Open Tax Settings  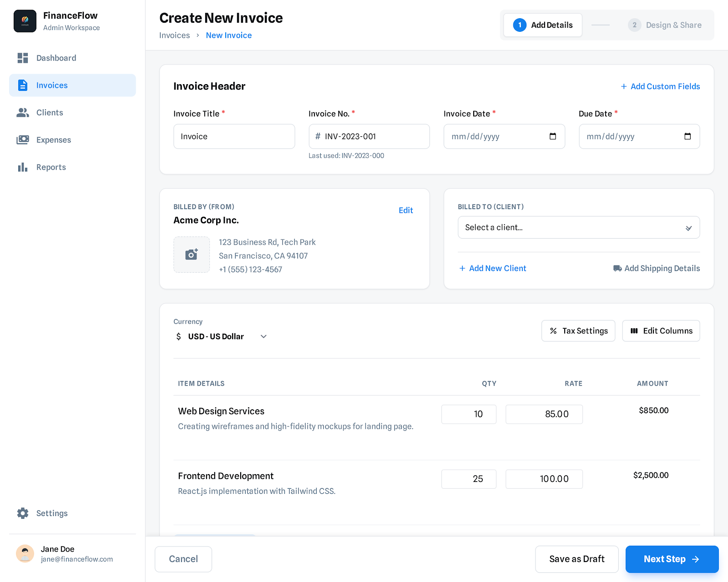[578, 331]
